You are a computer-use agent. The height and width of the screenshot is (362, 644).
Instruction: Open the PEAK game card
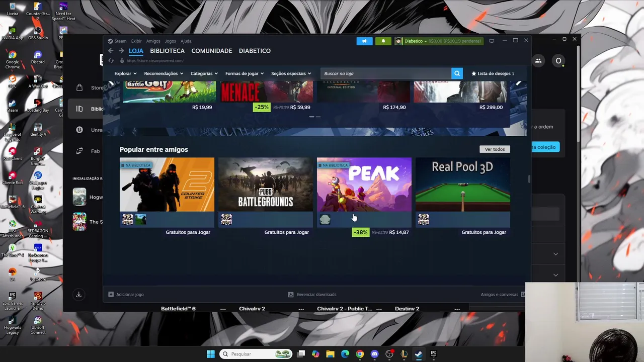364,185
